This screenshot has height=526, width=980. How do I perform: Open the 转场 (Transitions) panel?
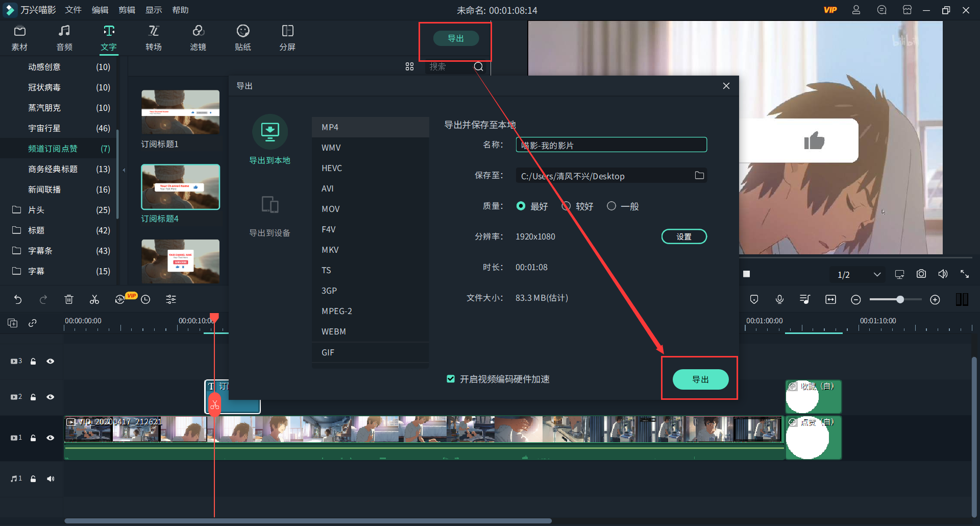[x=154, y=37]
